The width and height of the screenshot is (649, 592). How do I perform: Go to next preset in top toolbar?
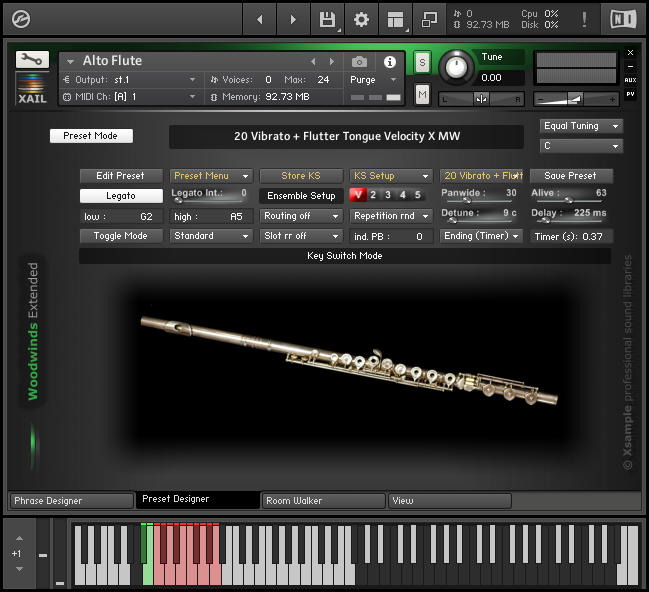[293, 19]
